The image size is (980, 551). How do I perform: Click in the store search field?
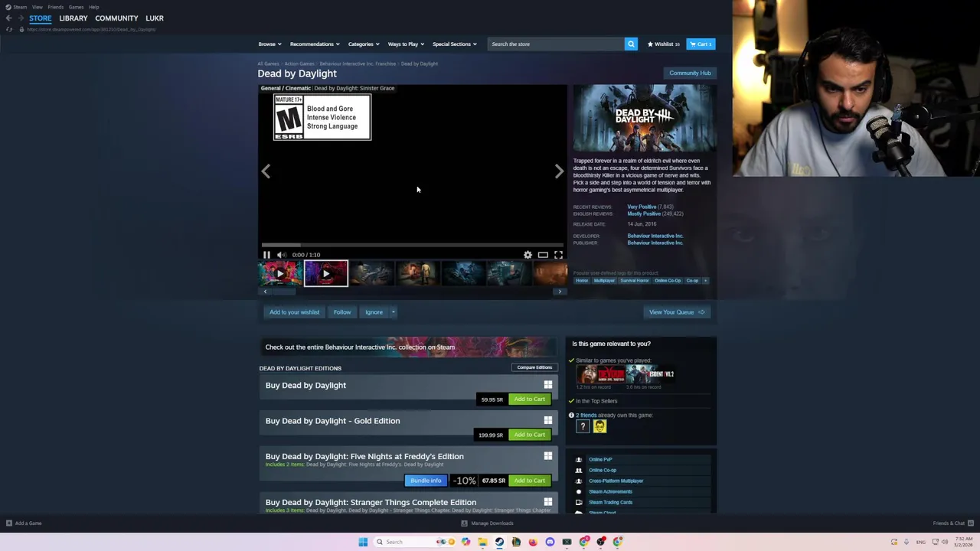[556, 44]
